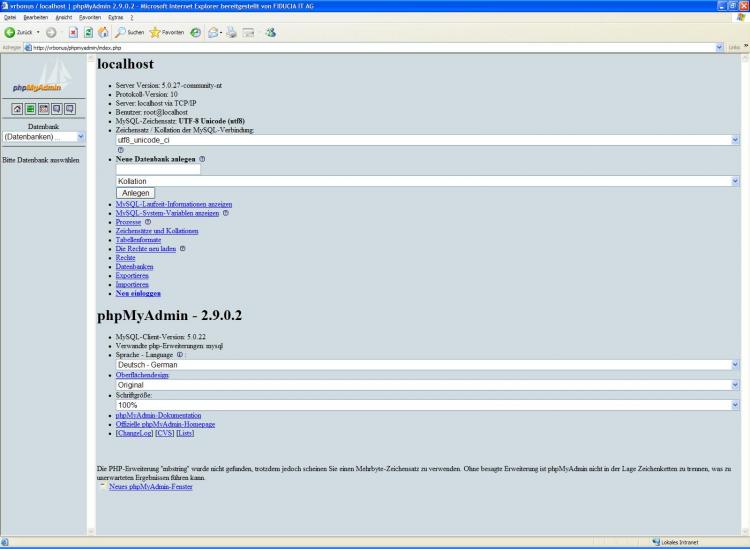This screenshot has height=549, width=750.
Task: Click the IE home page icon
Action: click(101, 31)
